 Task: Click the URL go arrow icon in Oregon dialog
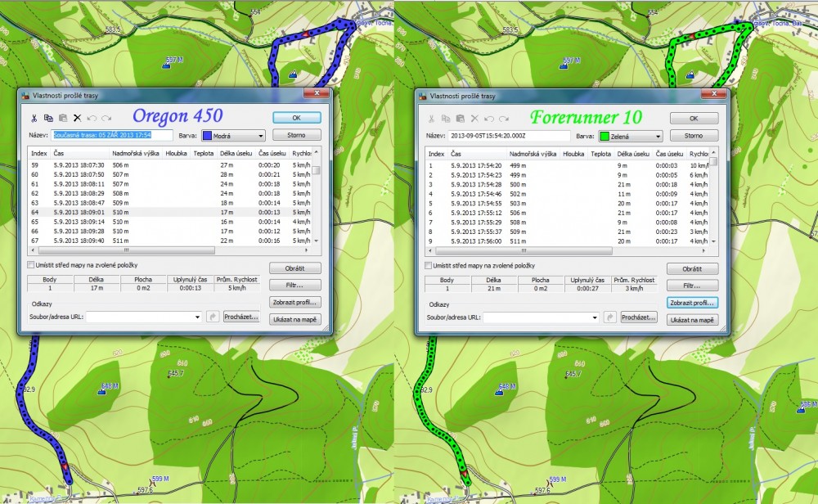tap(213, 317)
